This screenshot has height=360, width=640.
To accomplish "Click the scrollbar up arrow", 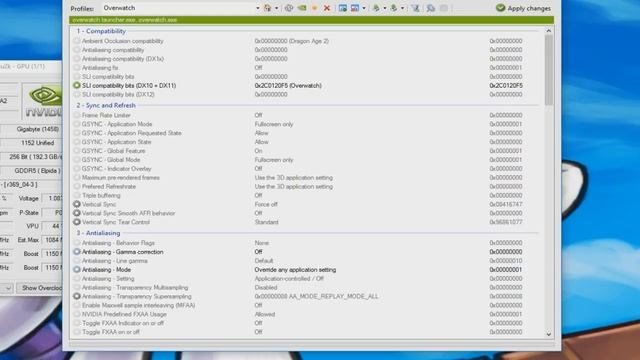I will tap(549, 31).
